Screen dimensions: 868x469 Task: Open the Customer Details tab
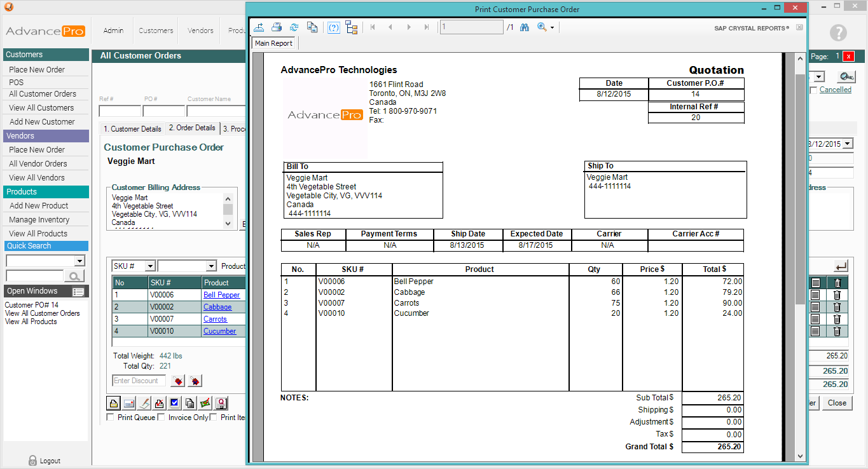pos(132,128)
